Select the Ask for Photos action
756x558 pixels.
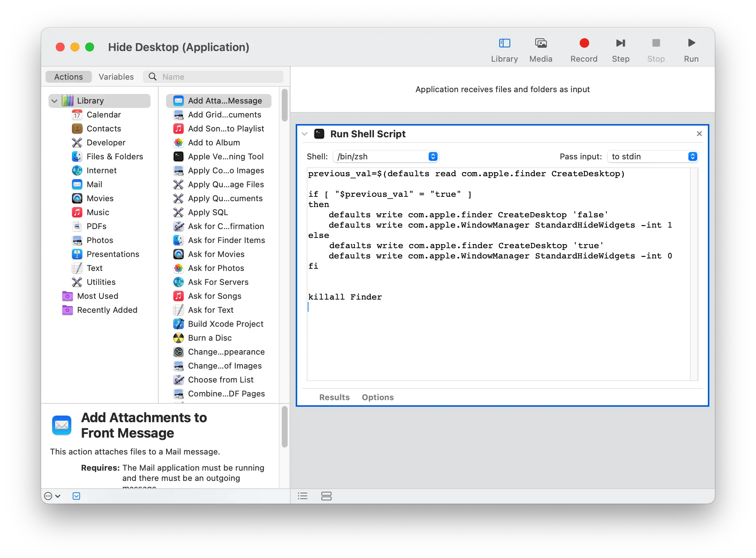(x=216, y=268)
